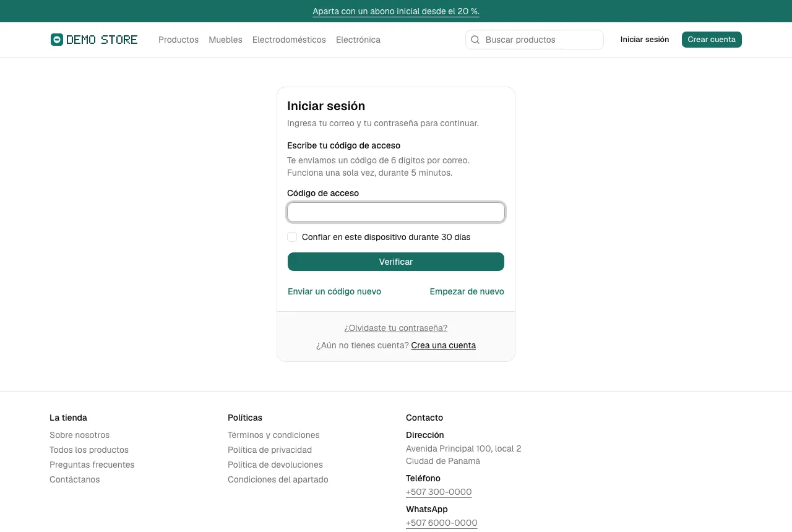Click the Demo Store logo icon
This screenshot has width=792, height=532.
pyautogui.click(x=57, y=40)
